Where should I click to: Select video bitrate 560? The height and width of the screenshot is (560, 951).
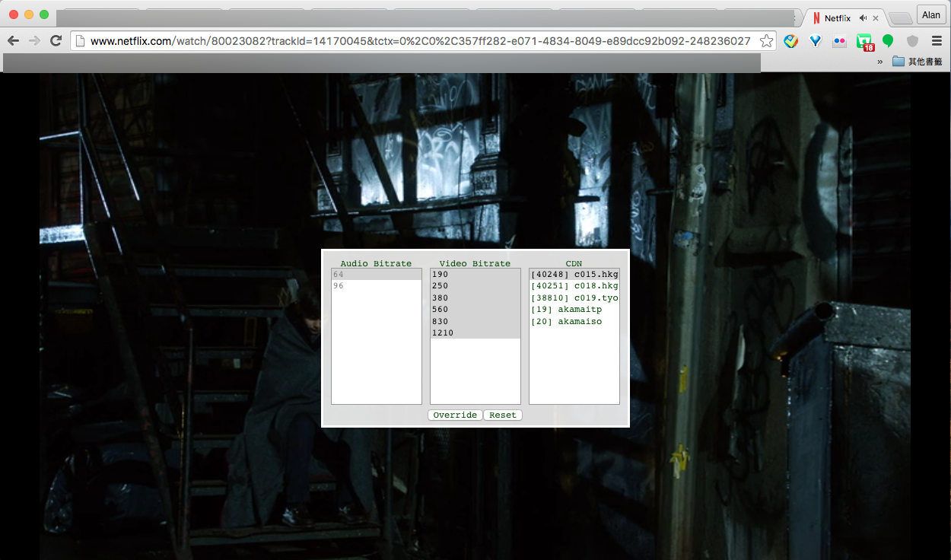pyautogui.click(x=475, y=310)
